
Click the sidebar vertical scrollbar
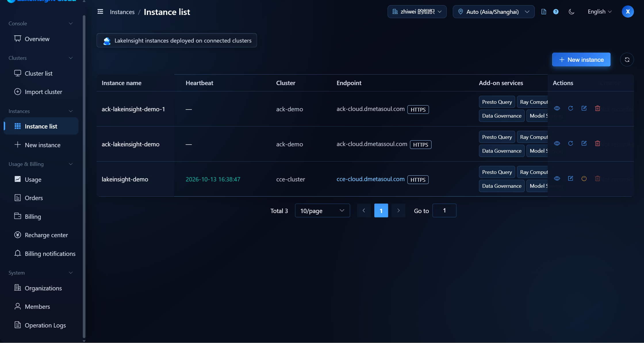pyautogui.click(x=84, y=176)
